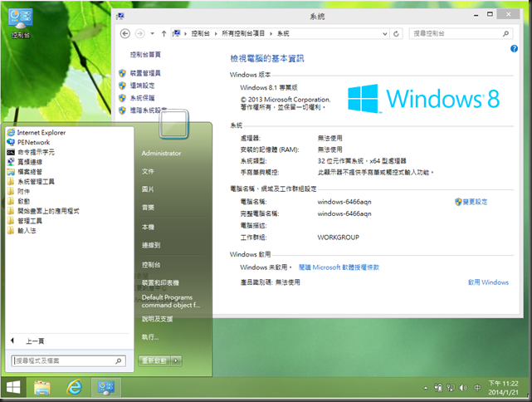
Task: Click the search magnifier in control panel
Action: coord(506,33)
